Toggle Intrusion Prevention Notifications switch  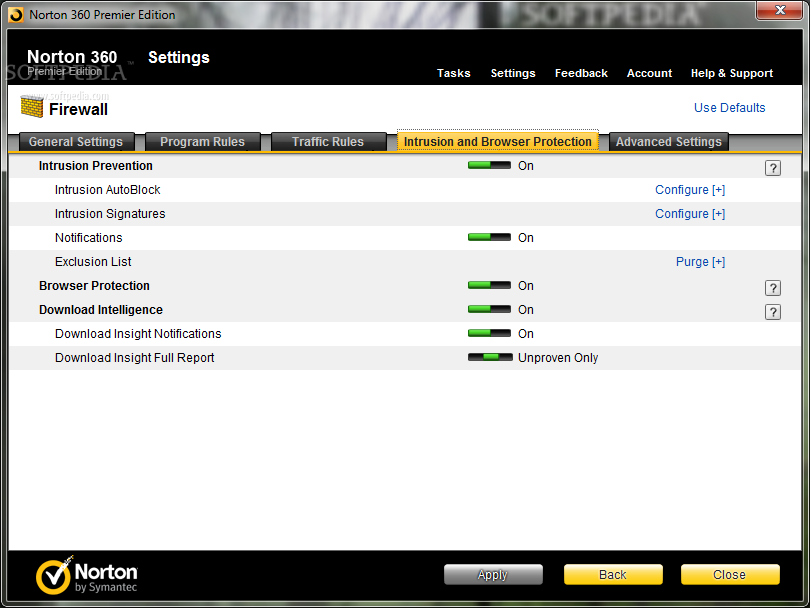tap(489, 237)
